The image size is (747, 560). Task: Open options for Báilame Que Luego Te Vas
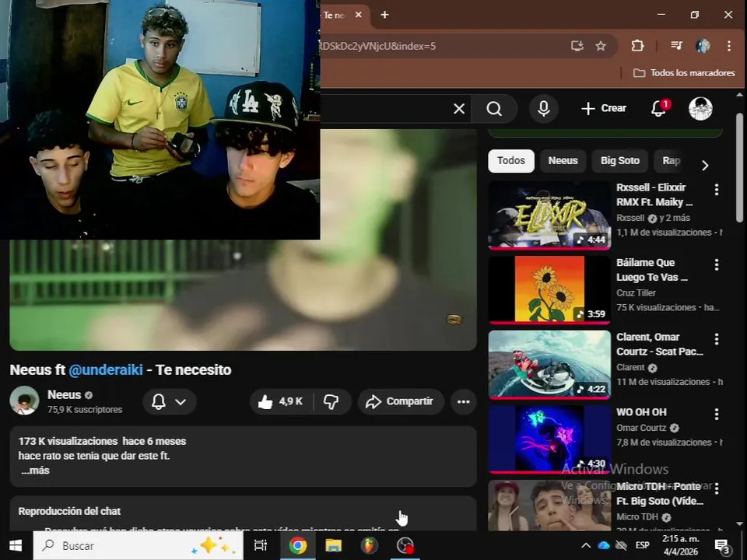coord(717,264)
